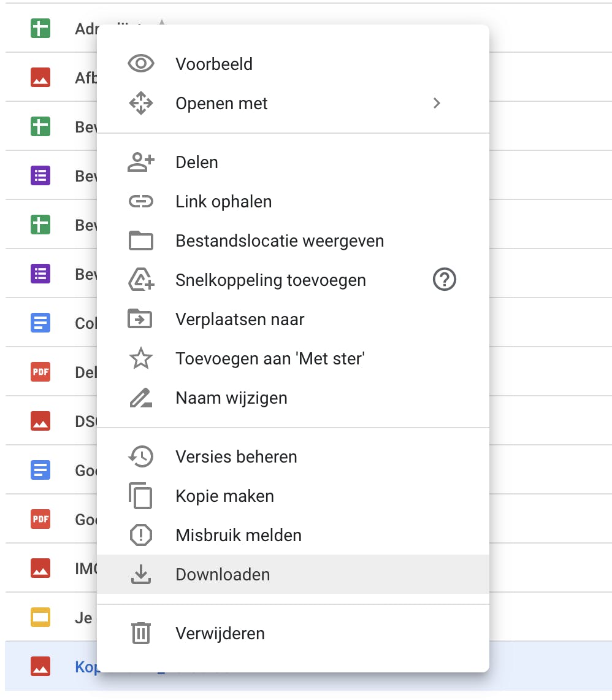Click the folder icon for Bestandslocatie weergeven
This screenshot has width=612, height=700.
[x=141, y=241]
